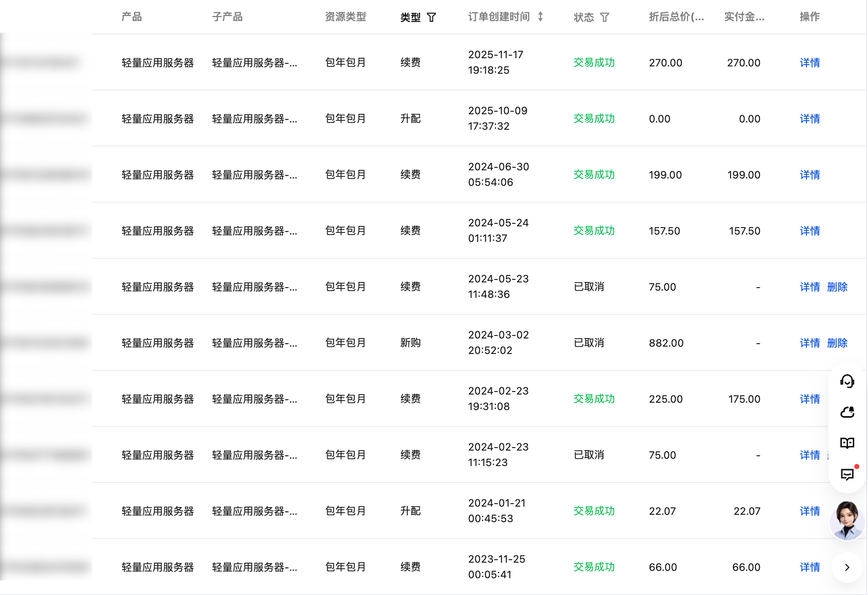Delete the cancelled 882.00 新购 order
The height and width of the screenshot is (595, 868).
(837, 343)
